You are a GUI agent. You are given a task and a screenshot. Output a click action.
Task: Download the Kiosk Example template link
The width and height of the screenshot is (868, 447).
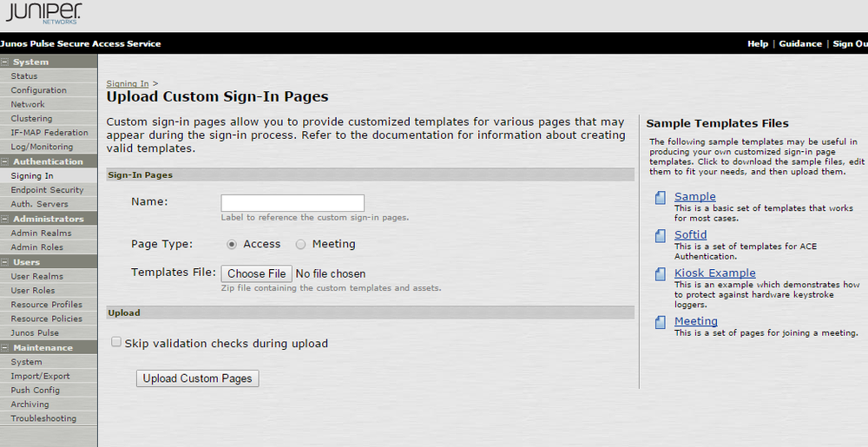pos(714,273)
